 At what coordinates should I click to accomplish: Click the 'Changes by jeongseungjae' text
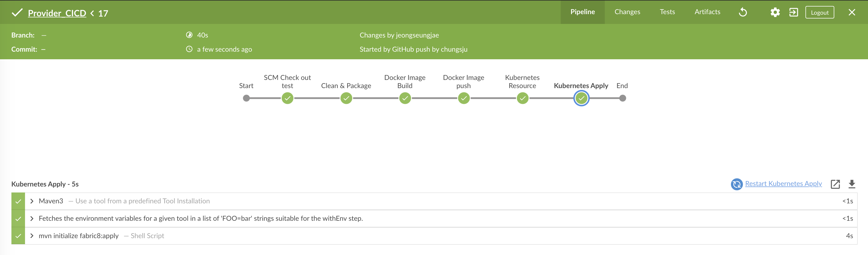(399, 35)
